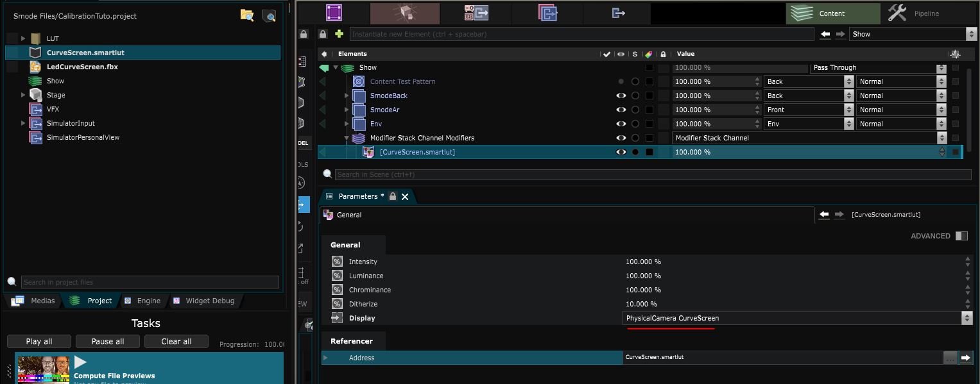Click the purple square icon in top toolbar

point(334,13)
